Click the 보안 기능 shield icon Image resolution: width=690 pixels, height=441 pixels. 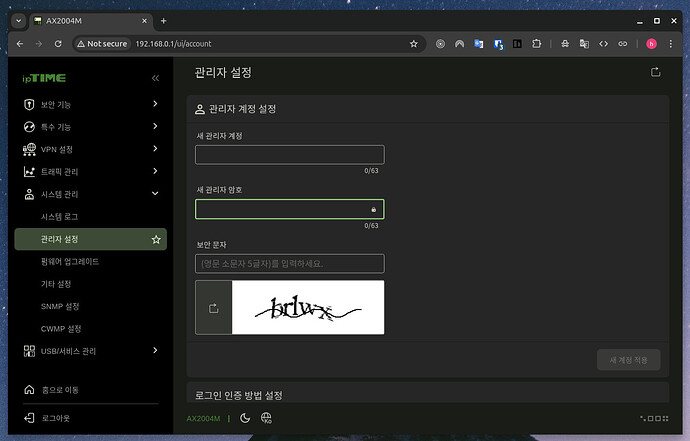pyautogui.click(x=29, y=104)
